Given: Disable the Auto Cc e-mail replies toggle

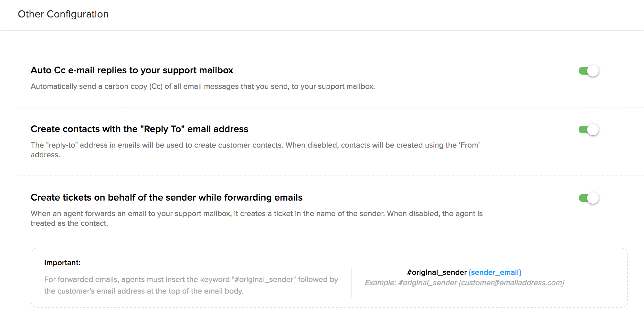Looking at the screenshot, I should pyautogui.click(x=588, y=71).
